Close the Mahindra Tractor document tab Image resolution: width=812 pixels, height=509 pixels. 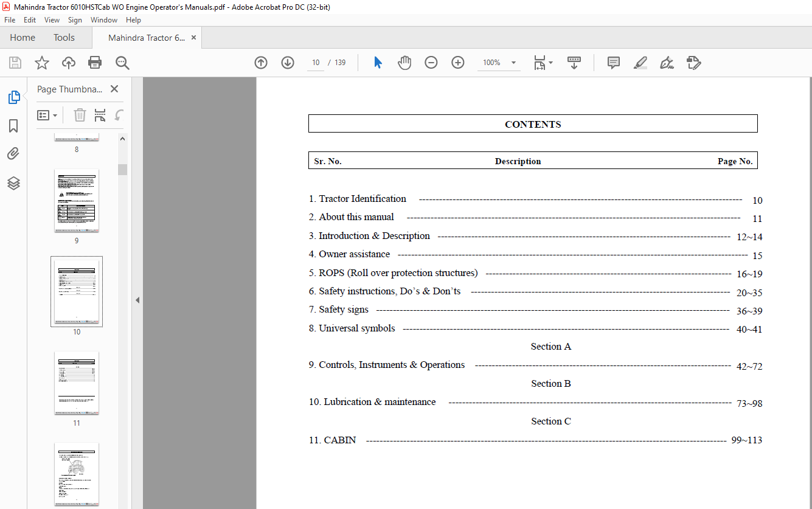tap(194, 38)
